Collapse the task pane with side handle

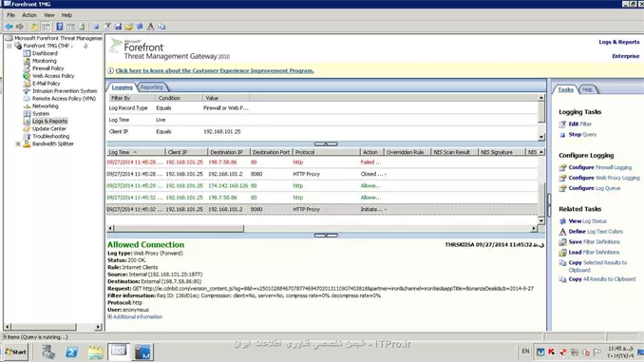click(x=549, y=204)
